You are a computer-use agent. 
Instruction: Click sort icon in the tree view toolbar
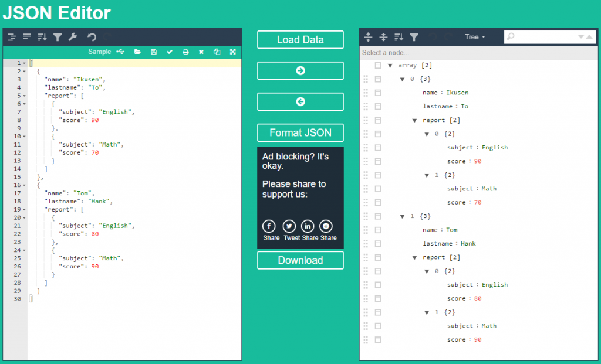[x=399, y=37]
